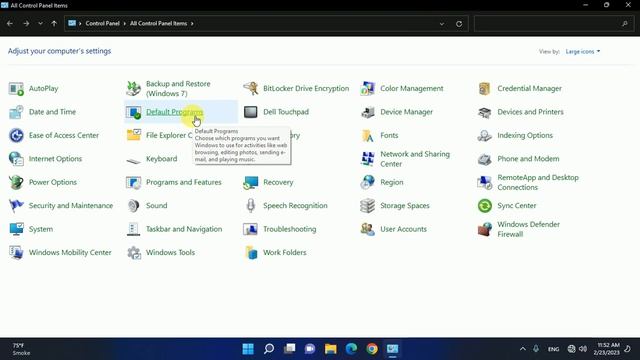Expand the chevron after Control Panel breadcrumb
This screenshot has width=640, height=360.
coord(124,24)
